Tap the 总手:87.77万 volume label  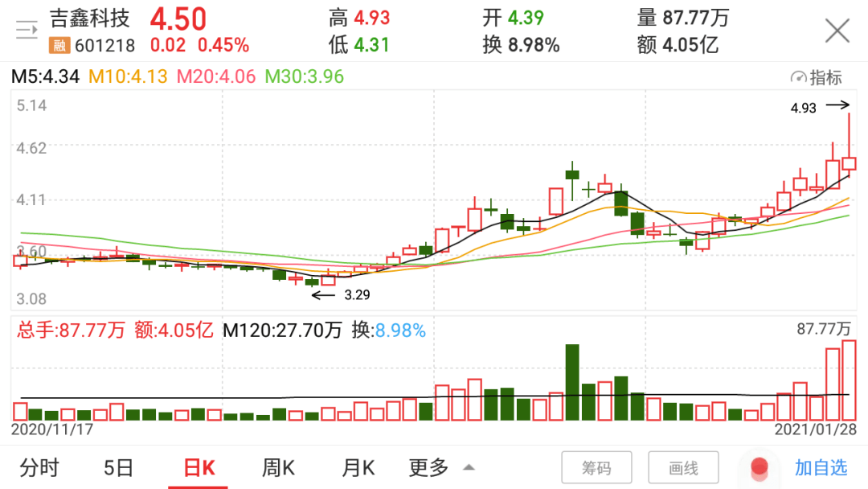[71, 331]
